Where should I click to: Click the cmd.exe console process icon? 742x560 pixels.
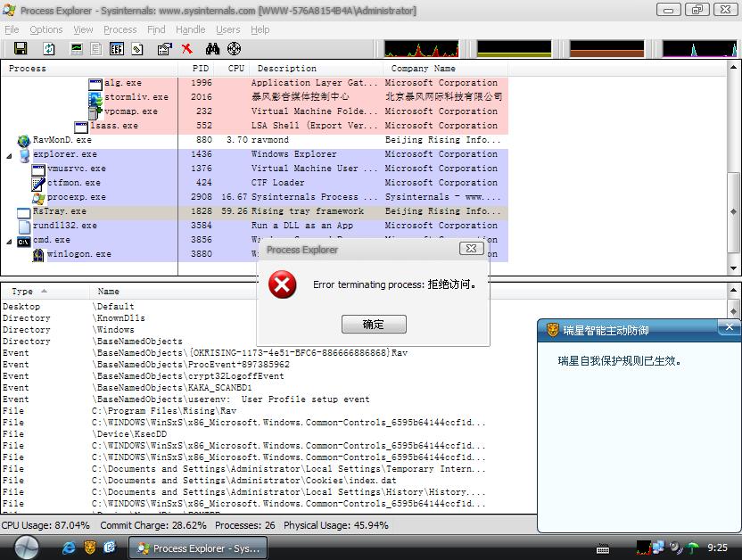pos(24,242)
